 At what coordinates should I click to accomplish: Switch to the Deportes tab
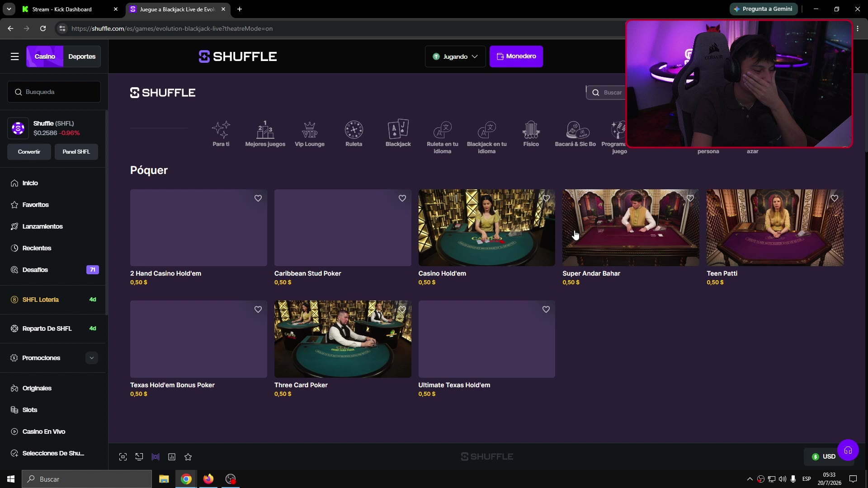(x=82, y=56)
